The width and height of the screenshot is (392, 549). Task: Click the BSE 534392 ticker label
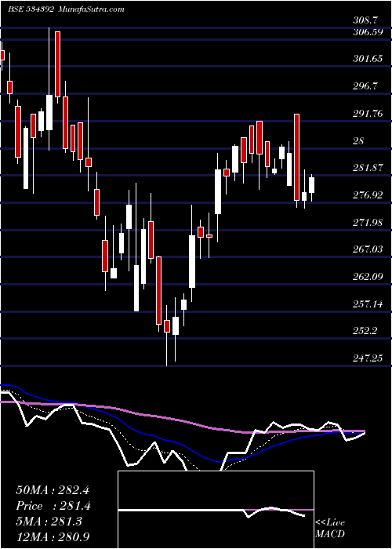coord(31,9)
